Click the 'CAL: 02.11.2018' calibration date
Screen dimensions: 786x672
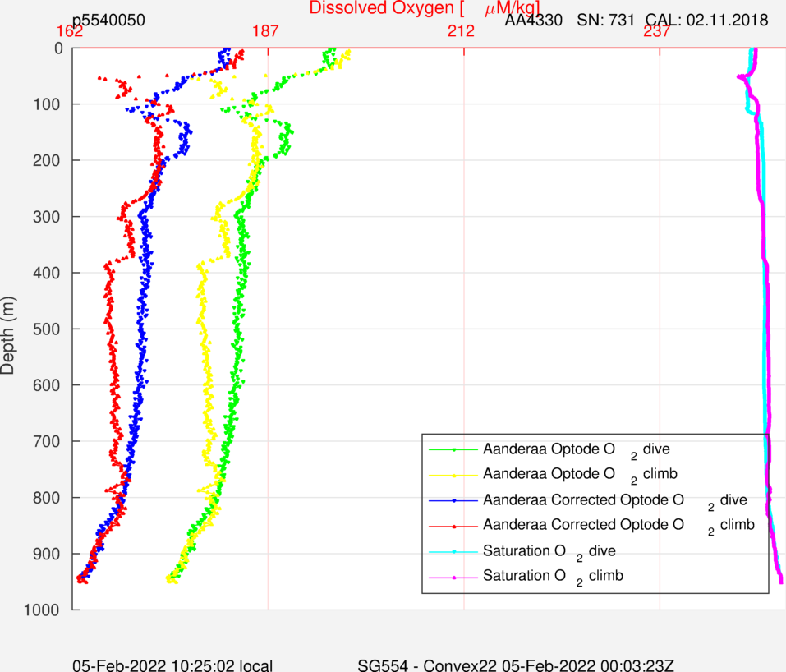pyautogui.click(x=707, y=20)
